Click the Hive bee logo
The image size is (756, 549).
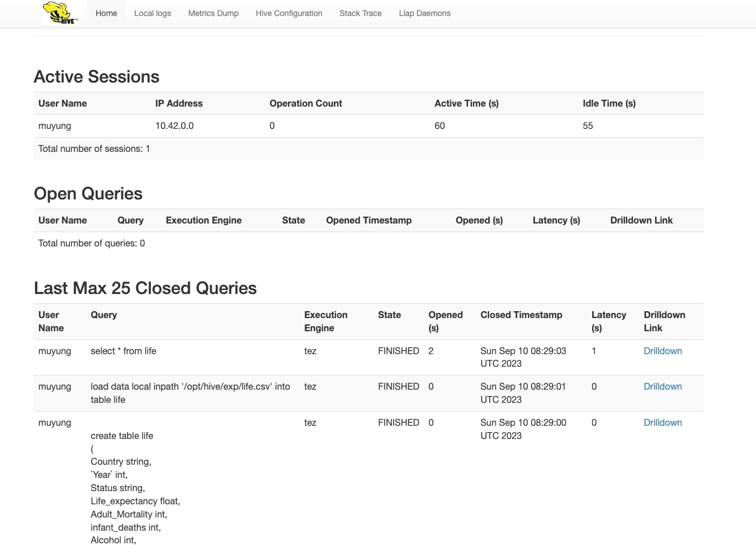[60, 13]
